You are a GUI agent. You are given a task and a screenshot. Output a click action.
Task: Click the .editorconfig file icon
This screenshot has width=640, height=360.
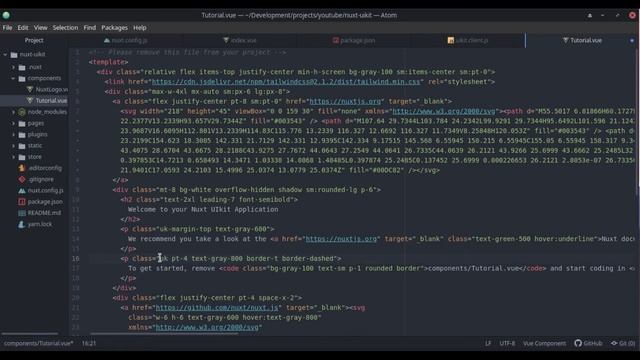point(22,168)
